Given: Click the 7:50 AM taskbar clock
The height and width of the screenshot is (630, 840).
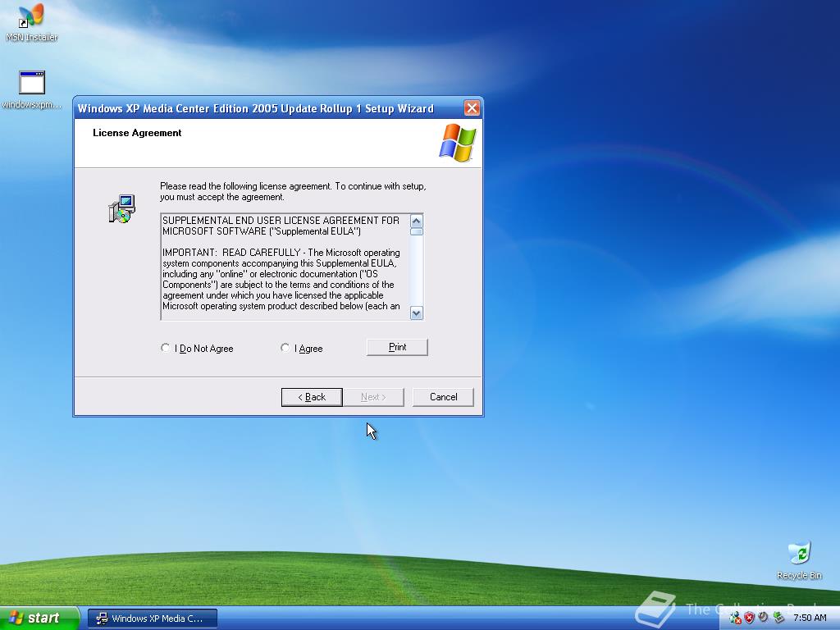Looking at the screenshot, I should point(810,618).
